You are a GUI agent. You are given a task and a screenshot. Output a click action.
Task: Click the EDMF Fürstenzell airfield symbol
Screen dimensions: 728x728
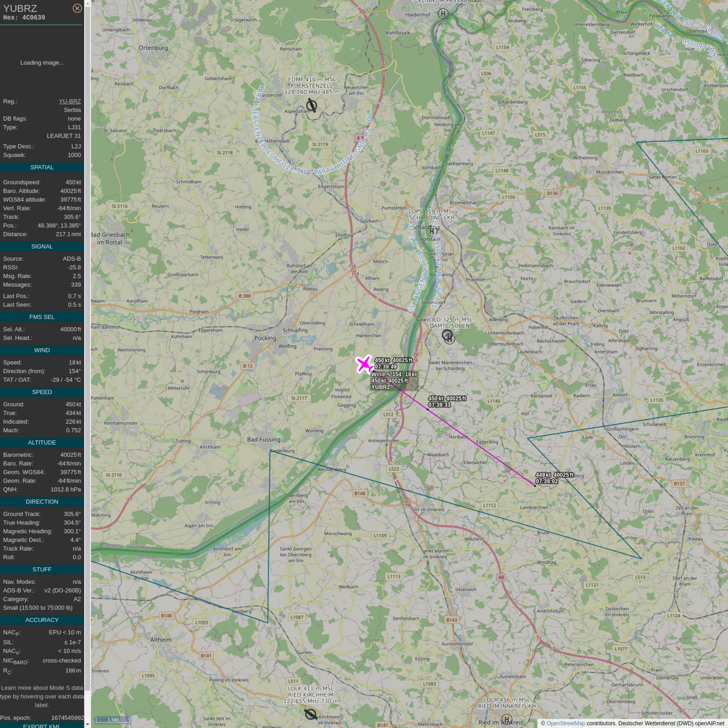(x=311, y=106)
